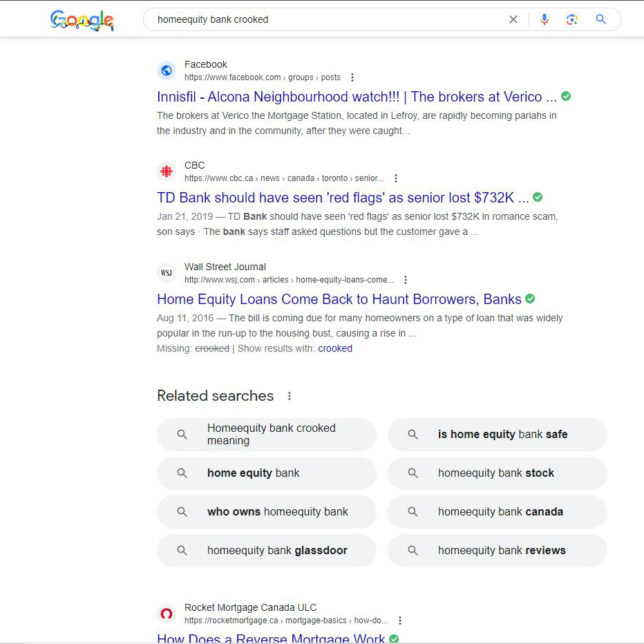Screen dimensions: 644x644
Task: Click the 'CBC' site name above the TD Bank result
Action: coord(194,165)
